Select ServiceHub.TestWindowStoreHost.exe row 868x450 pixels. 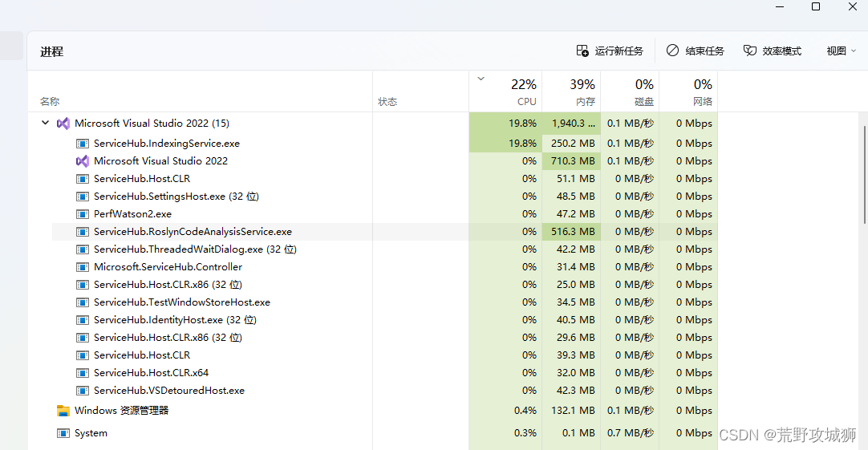pyautogui.click(x=385, y=302)
